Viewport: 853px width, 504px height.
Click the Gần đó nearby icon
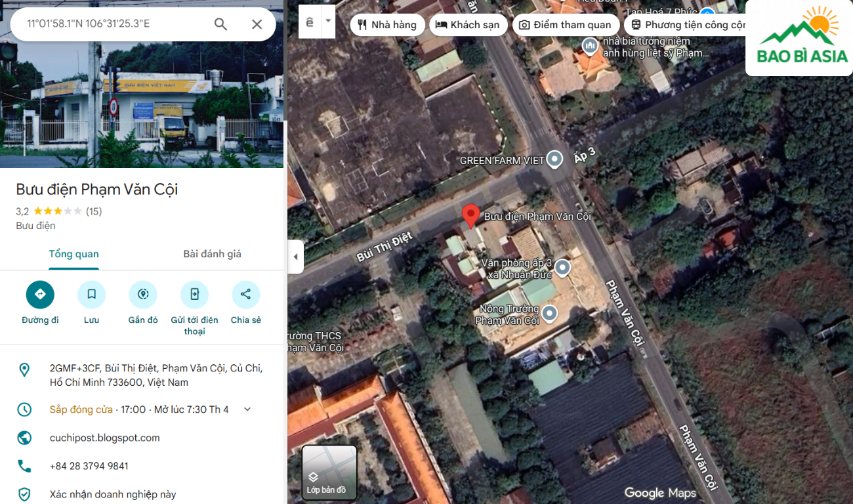pos(143,295)
